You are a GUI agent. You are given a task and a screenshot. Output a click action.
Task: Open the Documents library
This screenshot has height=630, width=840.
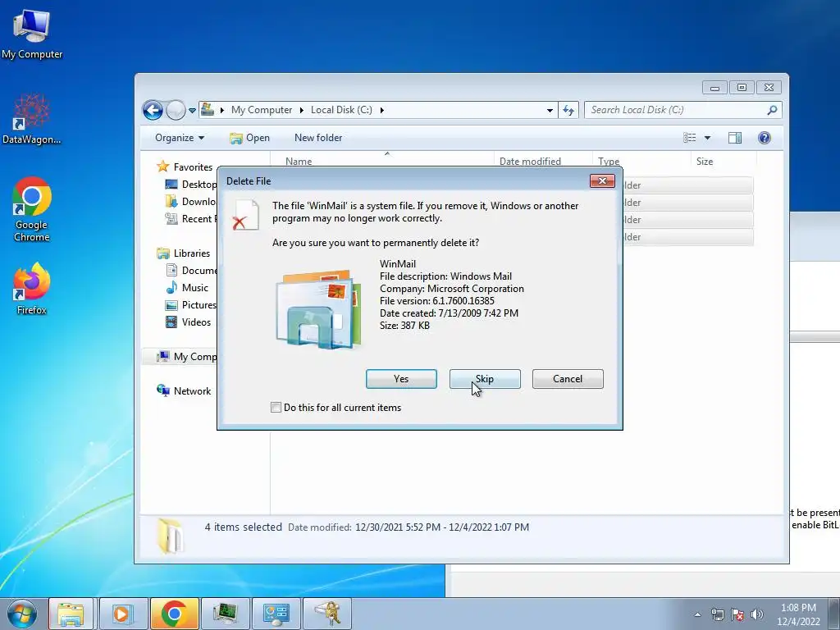pos(191,271)
